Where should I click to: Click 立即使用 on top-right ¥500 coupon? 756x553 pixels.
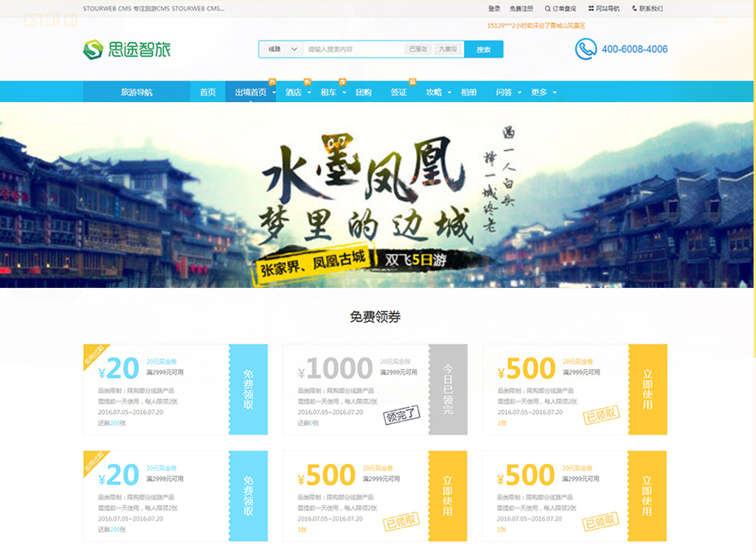coord(647,390)
